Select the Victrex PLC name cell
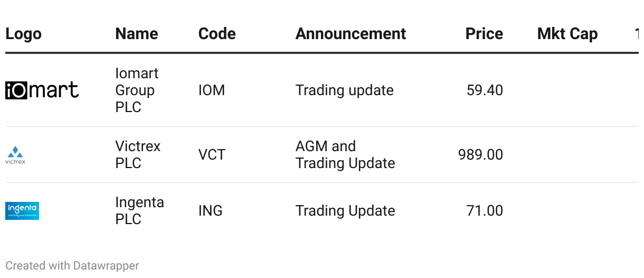Screen dimensions: 644x278 pos(138,155)
